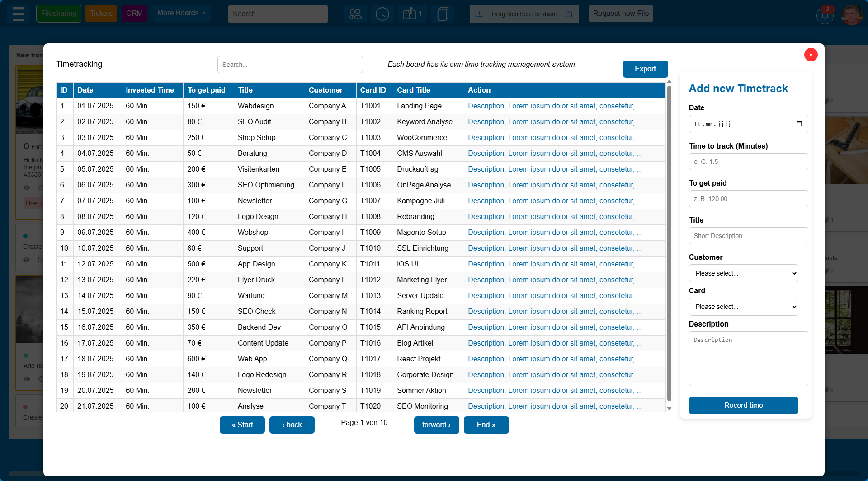Toggle eye visibility on the Add user card
Viewport: 868px width, 481px height.
(x=26, y=379)
